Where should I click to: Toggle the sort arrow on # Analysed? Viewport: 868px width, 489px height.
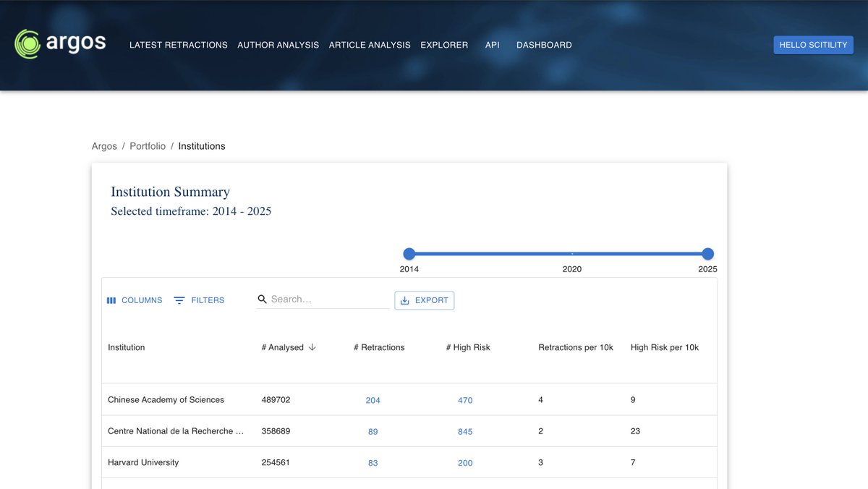click(x=312, y=346)
